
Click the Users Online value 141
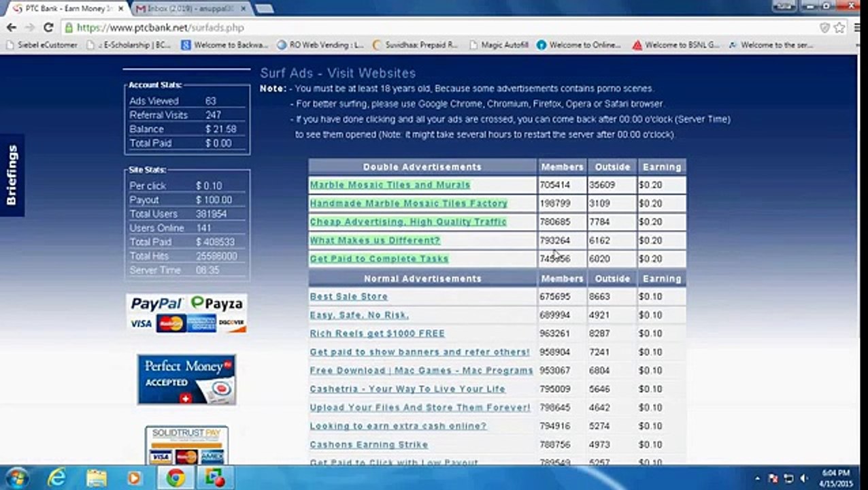coord(203,228)
